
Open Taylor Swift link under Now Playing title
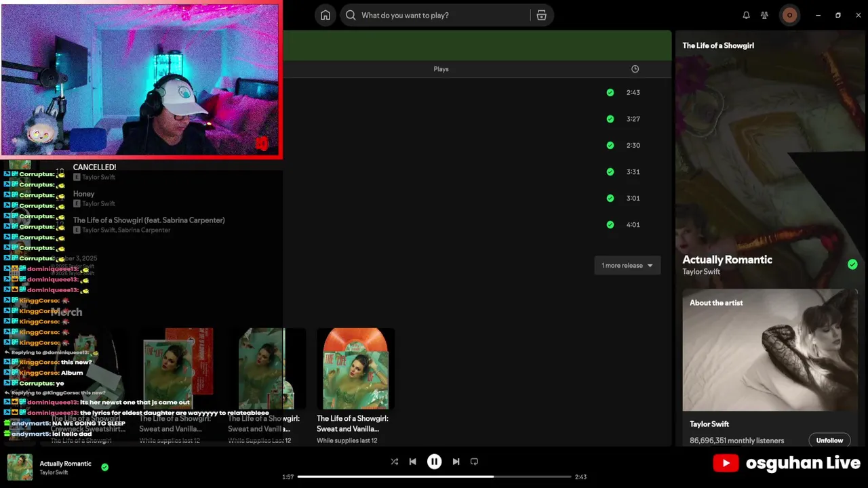click(x=701, y=272)
